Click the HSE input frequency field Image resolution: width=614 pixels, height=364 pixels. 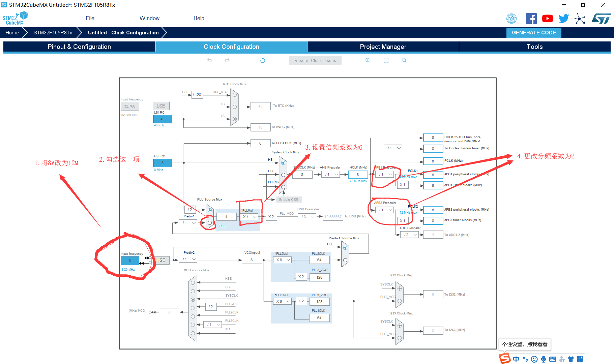pyautogui.click(x=130, y=261)
